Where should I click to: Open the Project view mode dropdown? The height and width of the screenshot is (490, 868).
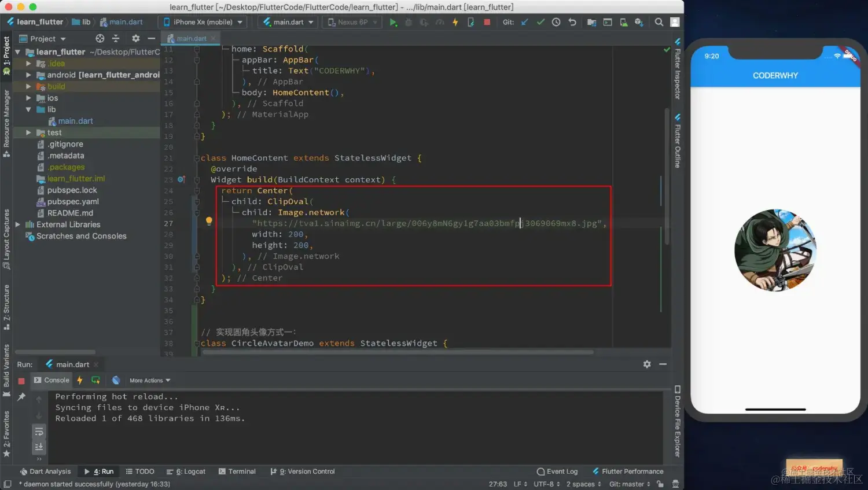point(43,39)
